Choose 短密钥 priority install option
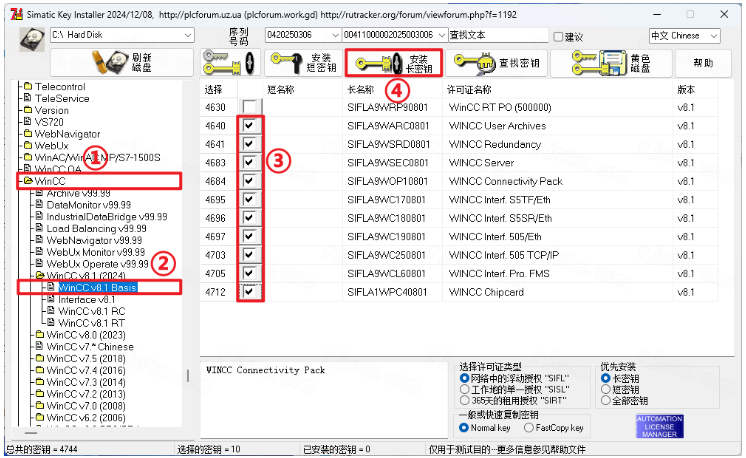Screen dimensions: 746x458 pos(606,390)
